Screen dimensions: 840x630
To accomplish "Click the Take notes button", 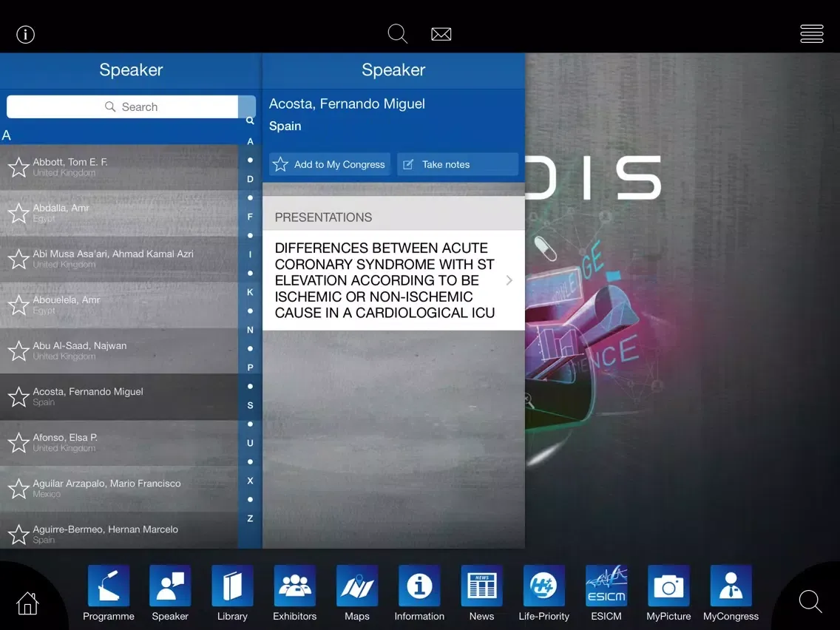I will 458,164.
